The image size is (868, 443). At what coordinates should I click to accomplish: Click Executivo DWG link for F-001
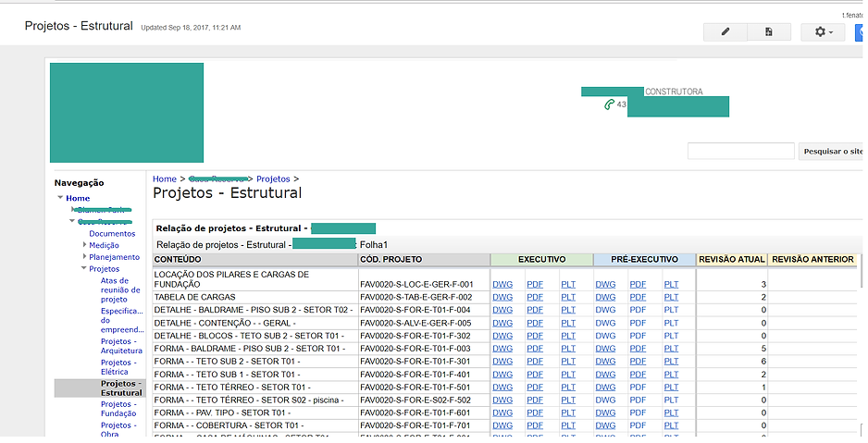click(502, 284)
